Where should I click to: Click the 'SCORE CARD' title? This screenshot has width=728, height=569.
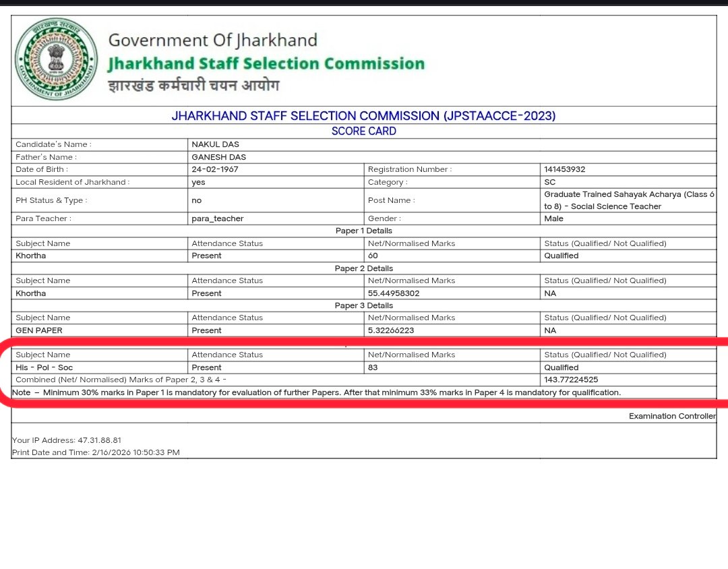(x=363, y=131)
